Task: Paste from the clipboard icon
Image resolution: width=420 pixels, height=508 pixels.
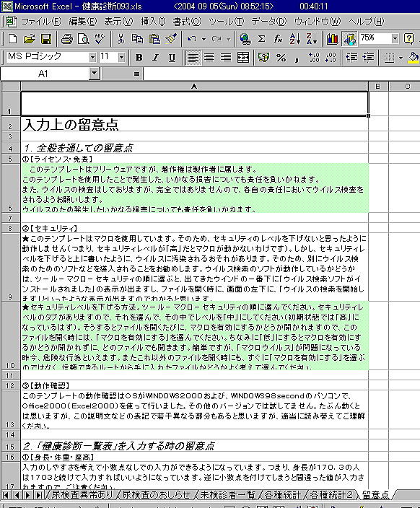Action: [154, 39]
